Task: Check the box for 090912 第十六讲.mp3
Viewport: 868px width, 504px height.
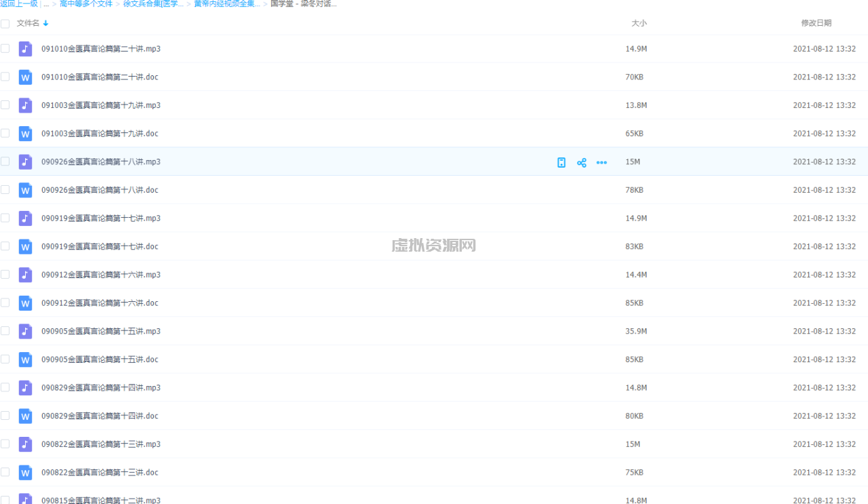Action: coord(5,274)
